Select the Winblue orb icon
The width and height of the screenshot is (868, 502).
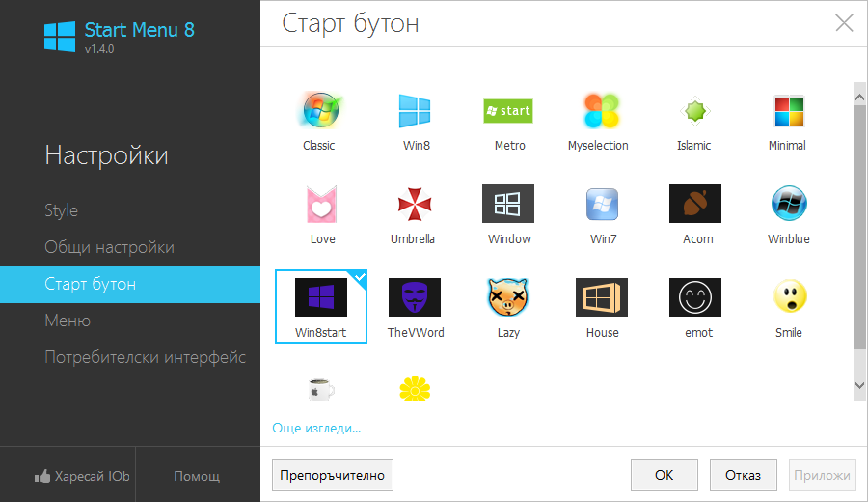[x=789, y=204]
